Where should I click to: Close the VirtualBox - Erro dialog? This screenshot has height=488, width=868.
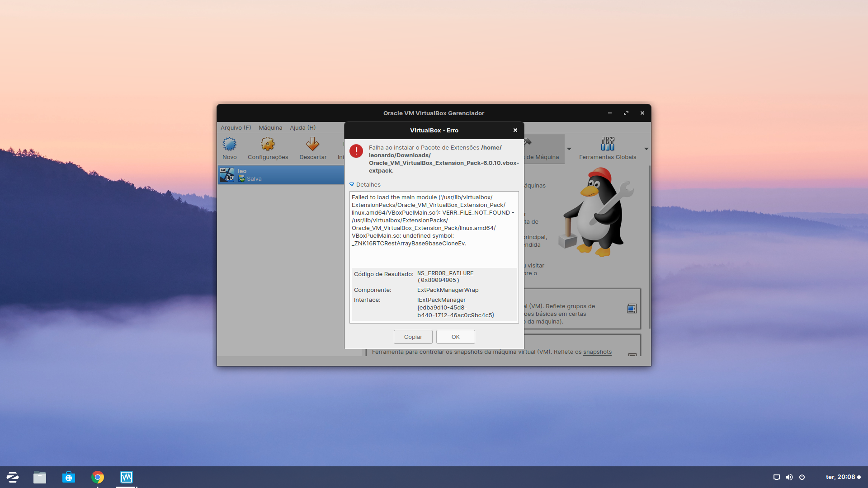pyautogui.click(x=515, y=130)
